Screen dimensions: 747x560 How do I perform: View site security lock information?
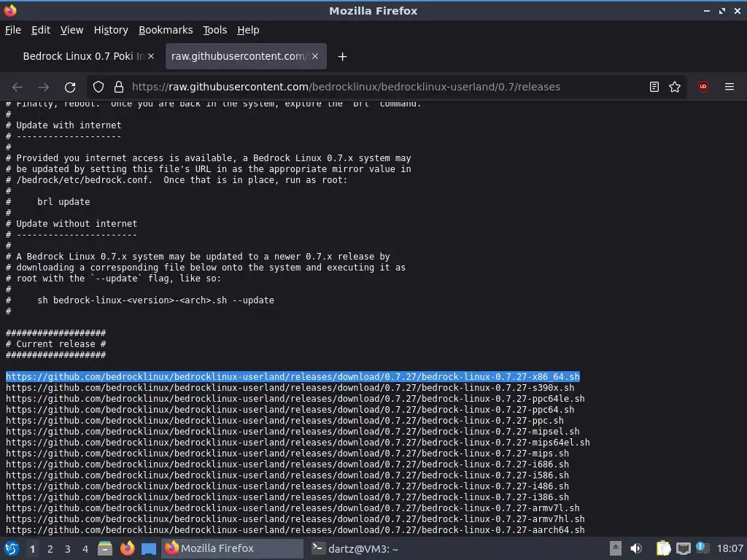[x=119, y=87]
